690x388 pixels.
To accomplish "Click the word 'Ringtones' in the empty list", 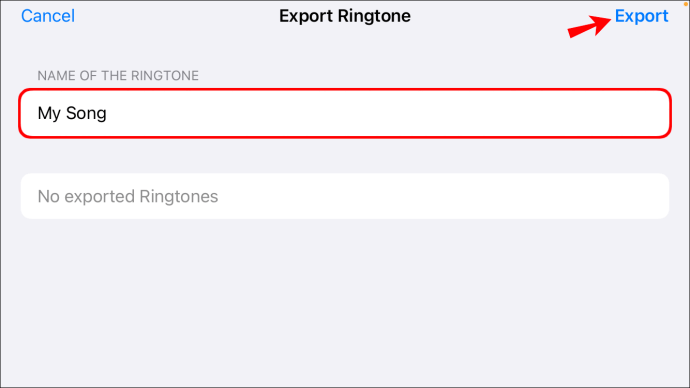I will pos(179,196).
